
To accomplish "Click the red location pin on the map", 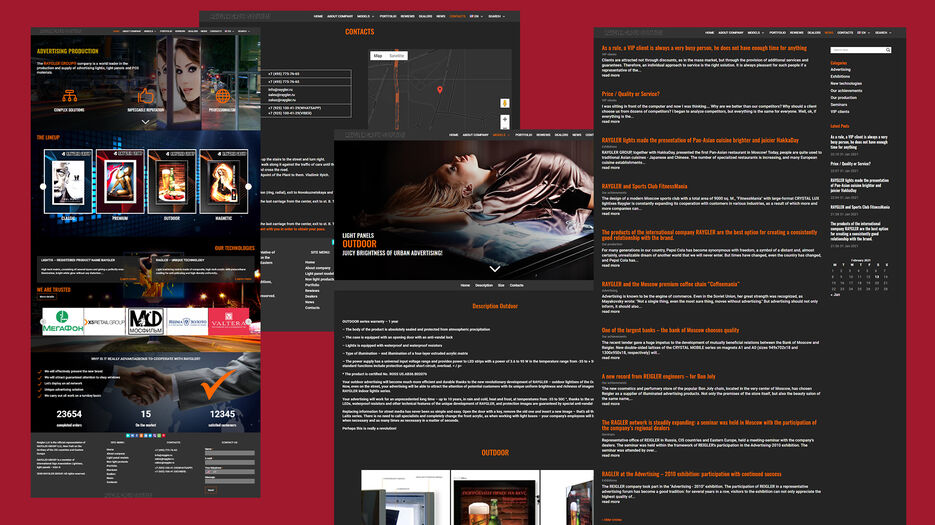I will click(439, 90).
